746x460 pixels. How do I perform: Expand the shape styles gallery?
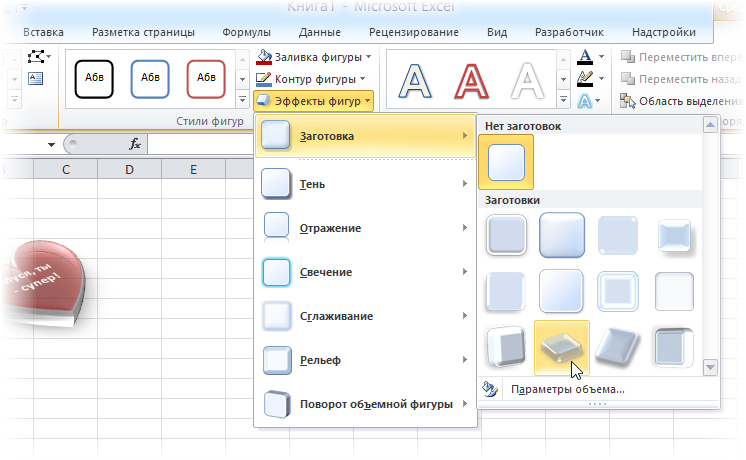click(242, 99)
